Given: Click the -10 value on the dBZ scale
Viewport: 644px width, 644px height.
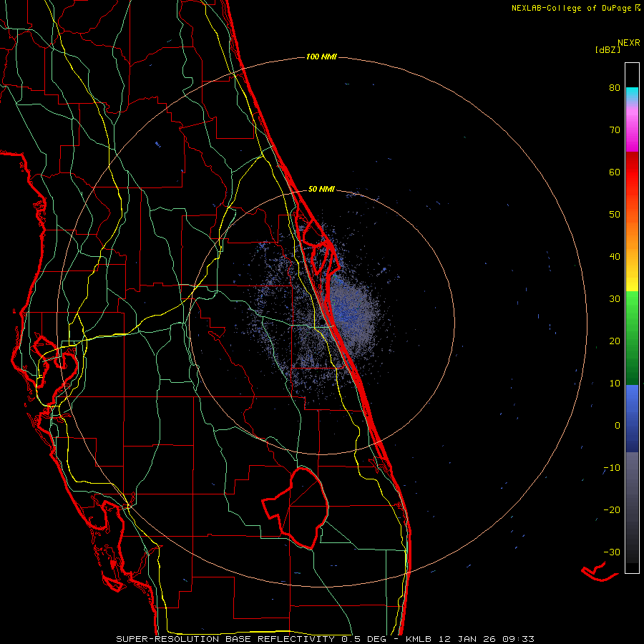Looking at the screenshot, I should click(612, 468).
